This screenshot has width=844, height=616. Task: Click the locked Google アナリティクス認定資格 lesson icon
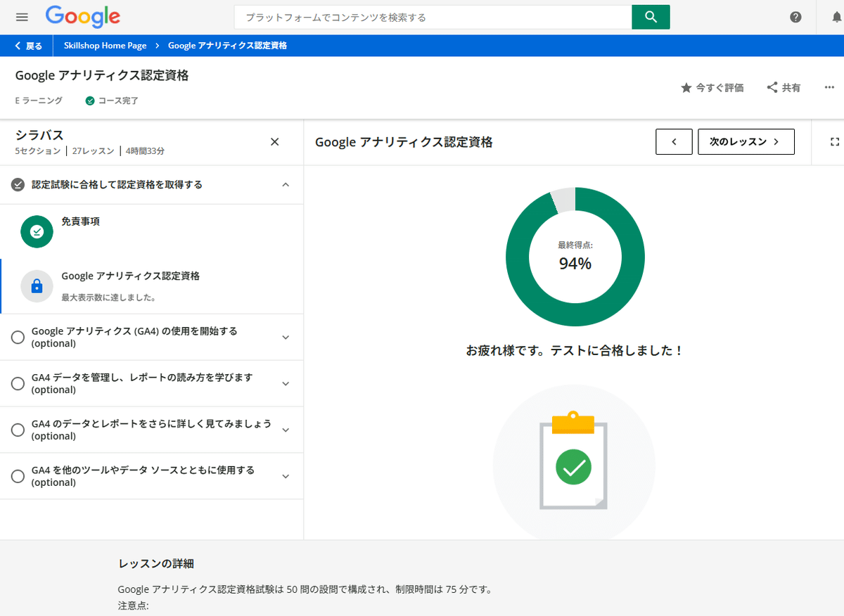[x=37, y=286]
